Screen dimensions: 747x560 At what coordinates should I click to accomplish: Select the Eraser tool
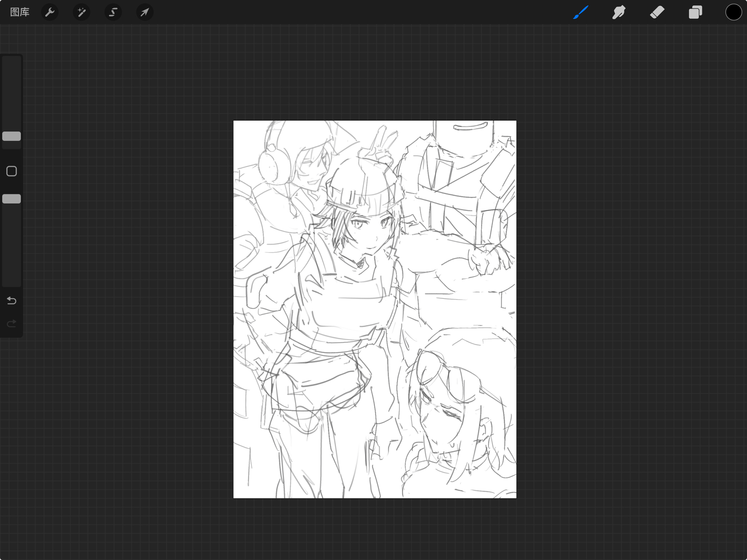point(657,12)
